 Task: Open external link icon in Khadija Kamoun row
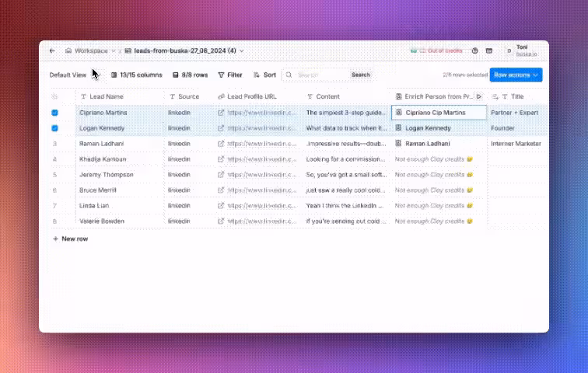pyautogui.click(x=221, y=159)
